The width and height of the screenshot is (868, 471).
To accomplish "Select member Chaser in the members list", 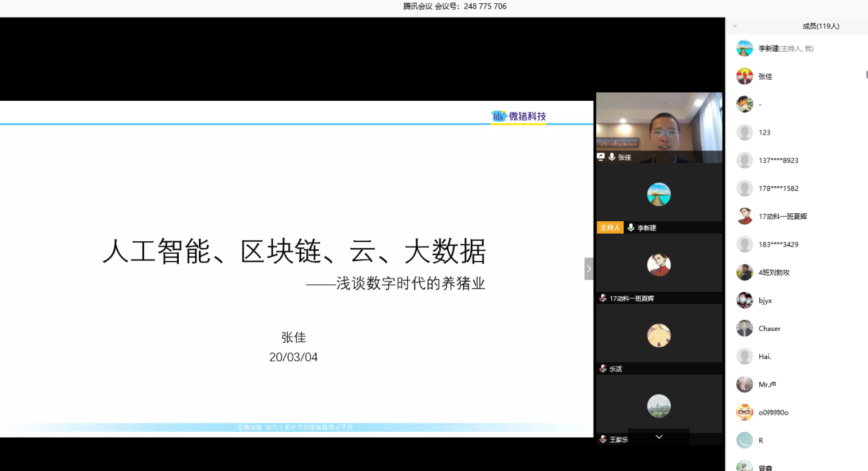I will (x=769, y=328).
